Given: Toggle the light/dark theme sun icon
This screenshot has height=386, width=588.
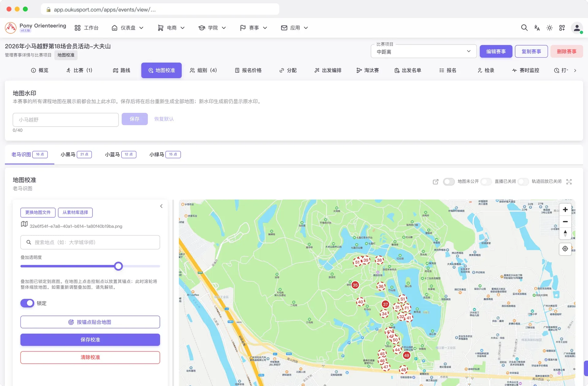Looking at the screenshot, I should click(x=549, y=28).
